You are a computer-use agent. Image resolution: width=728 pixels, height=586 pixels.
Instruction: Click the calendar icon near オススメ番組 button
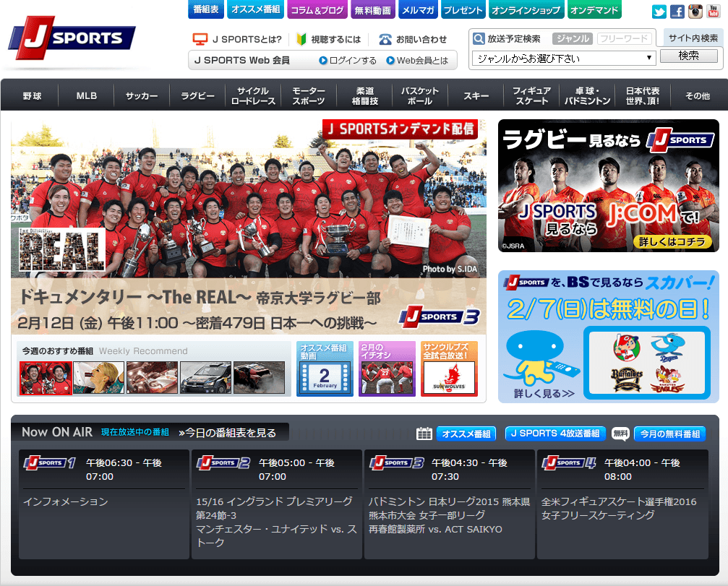pos(424,434)
